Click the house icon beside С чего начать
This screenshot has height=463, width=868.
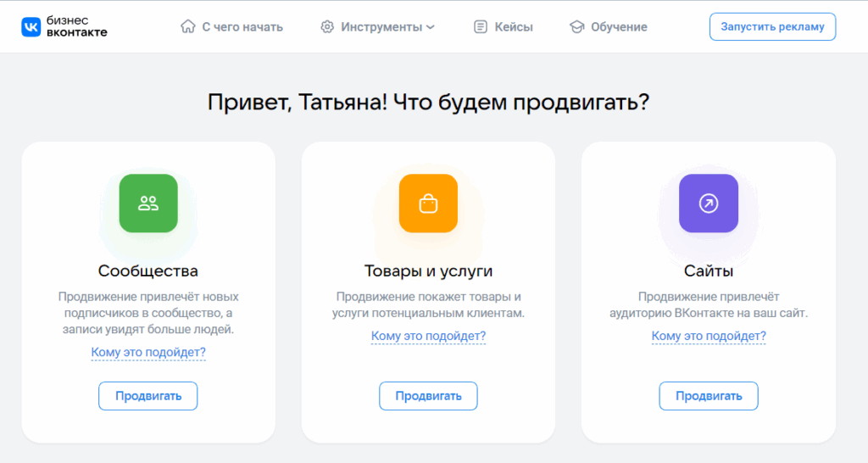click(x=188, y=27)
